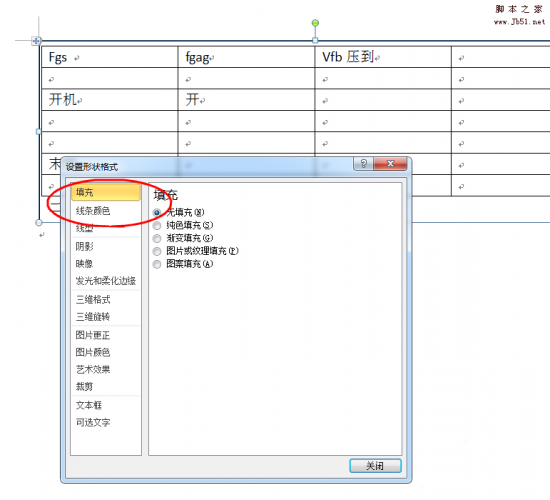Switch to the 线条颜色 category
The image size is (550, 500).
pos(106,211)
